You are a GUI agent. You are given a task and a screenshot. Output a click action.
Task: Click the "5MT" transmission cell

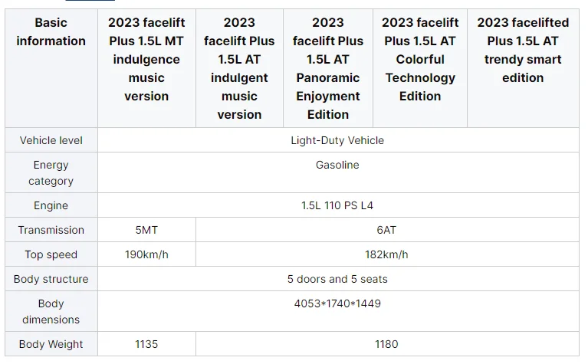[146, 230]
